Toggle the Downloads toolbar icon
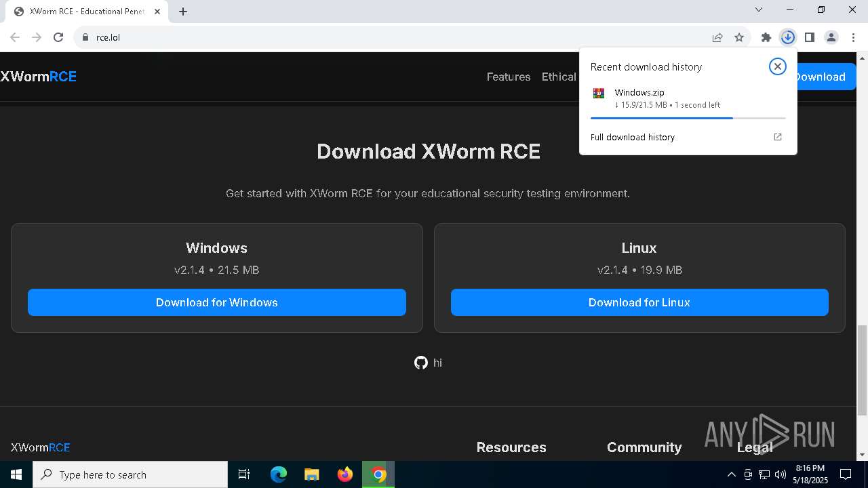The height and width of the screenshot is (488, 868). click(788, 37)
